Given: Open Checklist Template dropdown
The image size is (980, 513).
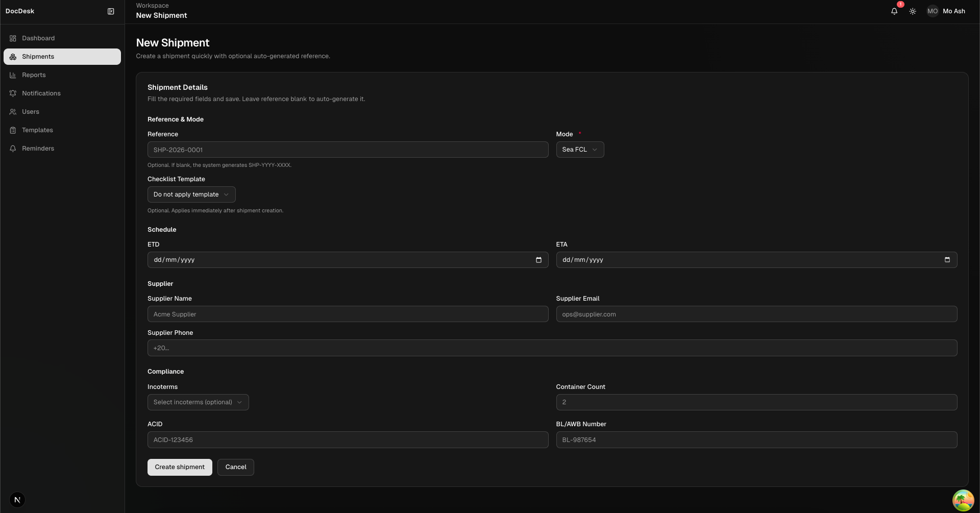Looking at the screenshot, I should 191,194.
